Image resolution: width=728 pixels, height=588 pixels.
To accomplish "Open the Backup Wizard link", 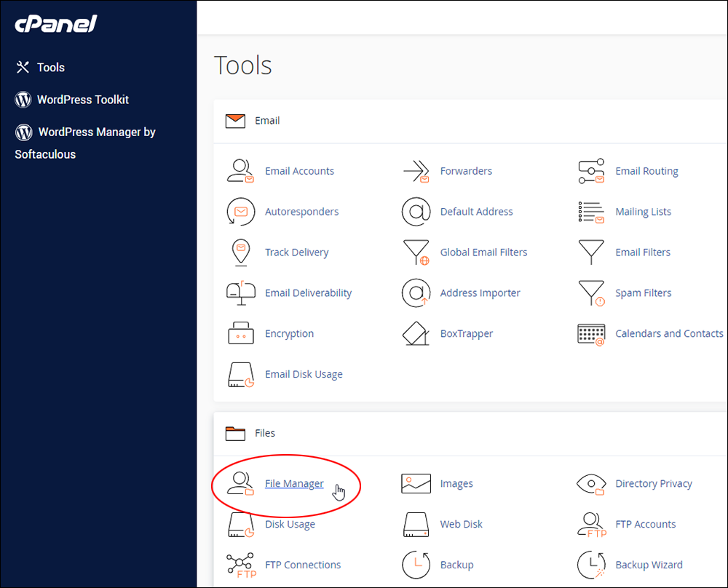I will coord(649,565).
